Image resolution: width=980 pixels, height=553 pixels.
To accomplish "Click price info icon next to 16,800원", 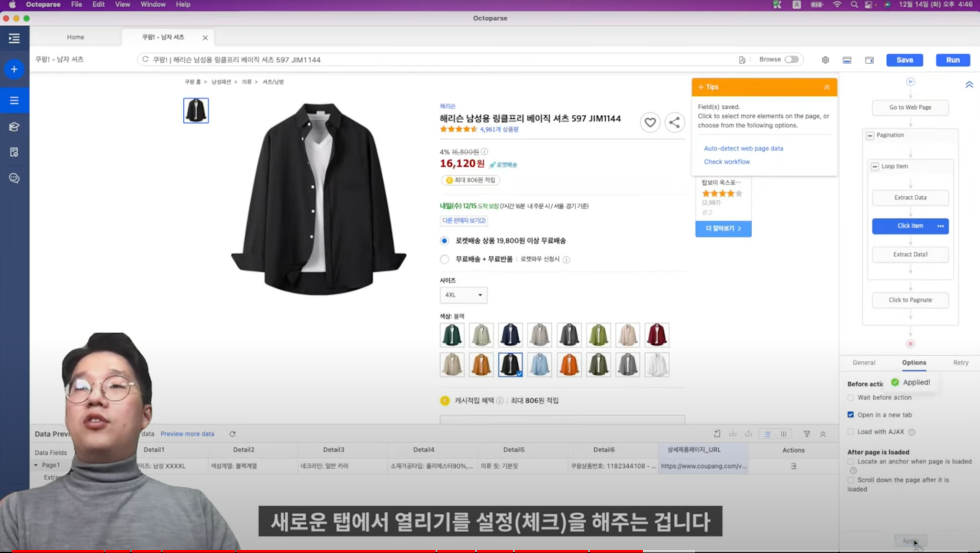I will [x=484, y=152].
